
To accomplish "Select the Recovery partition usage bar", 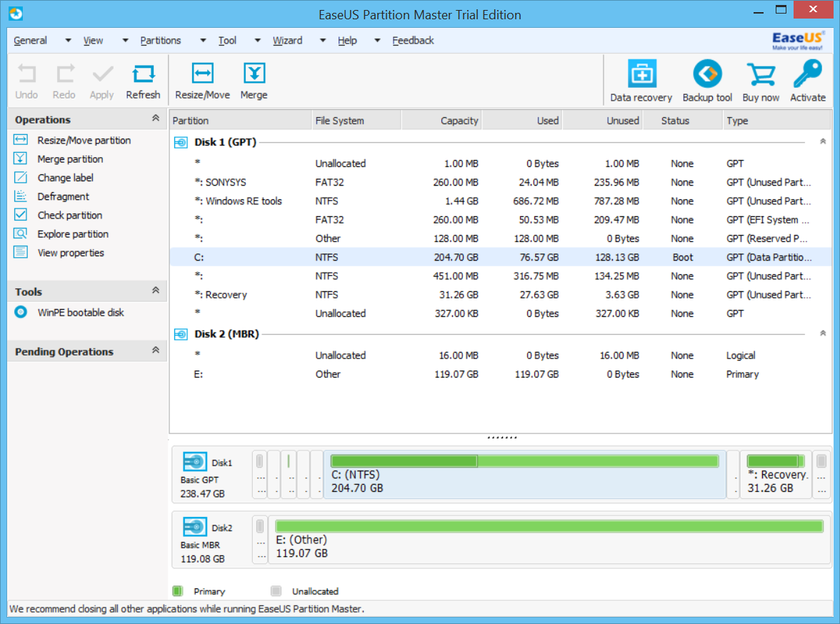I will coord(776,461).
